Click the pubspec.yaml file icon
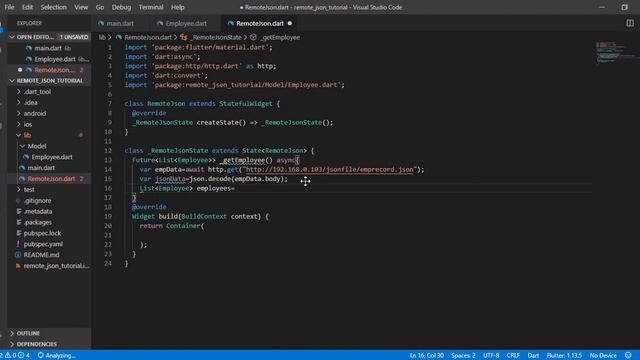The height and width of the screenshot is (360, 640). (x=18, y=244)
